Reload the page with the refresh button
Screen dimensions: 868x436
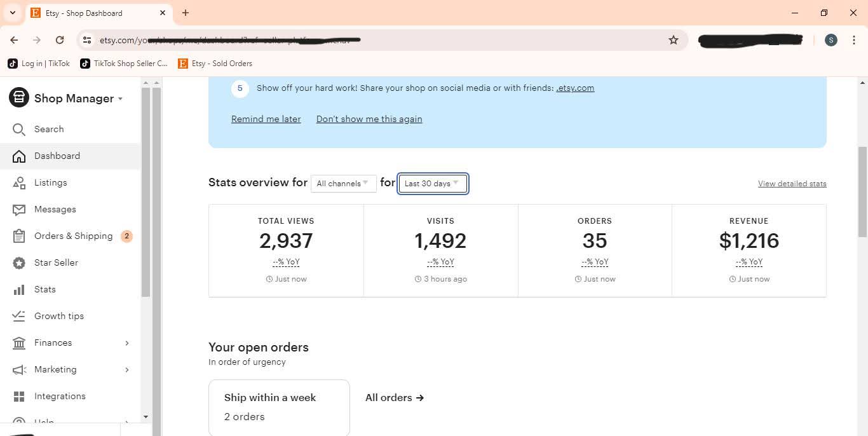click(x=60, y=40)
